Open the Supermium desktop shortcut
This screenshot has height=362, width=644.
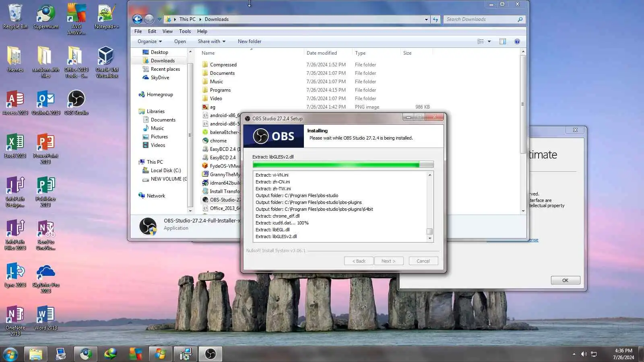[46, 16]
